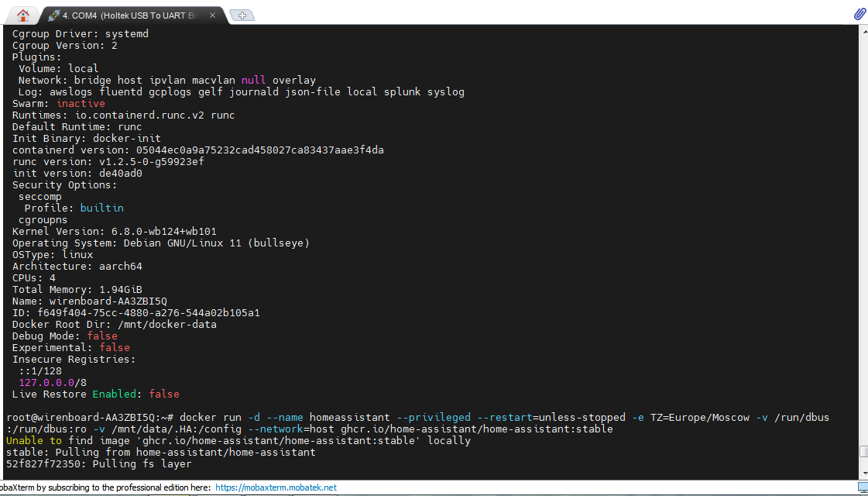Click 'Architecture: aarch64' line
868x496 pixels.
[x=77, y=267]
